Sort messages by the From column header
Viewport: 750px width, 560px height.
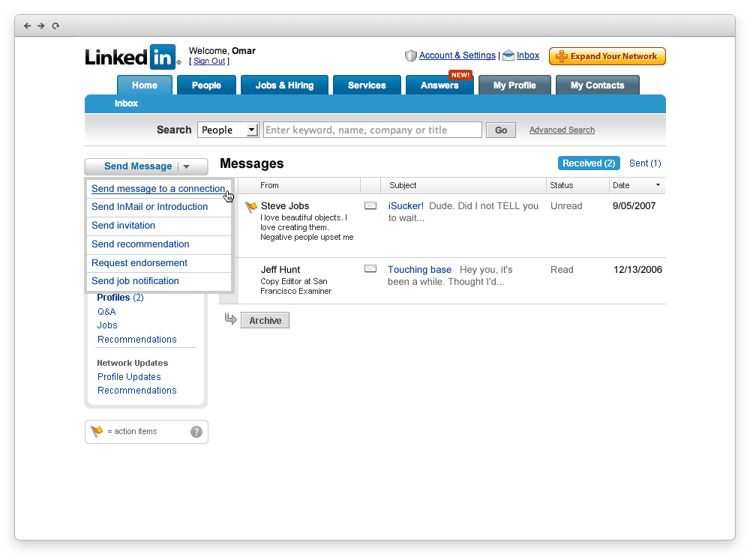click(269, 185)
